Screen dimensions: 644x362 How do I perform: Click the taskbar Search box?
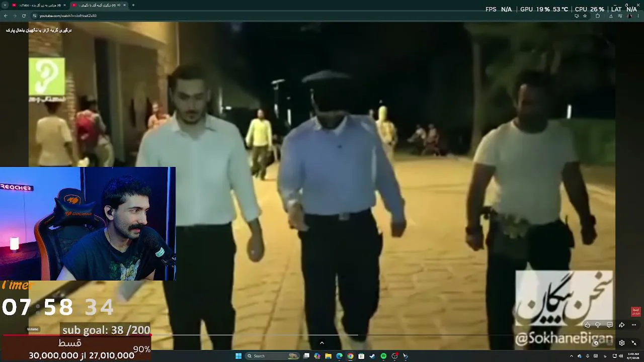click(x=272, y=356)
